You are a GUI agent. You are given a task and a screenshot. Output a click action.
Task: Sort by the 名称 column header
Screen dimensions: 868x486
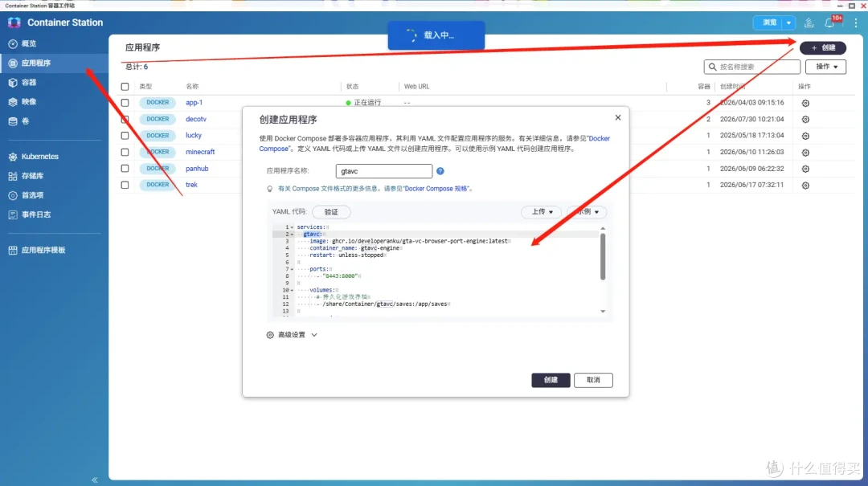click(192, 87)
